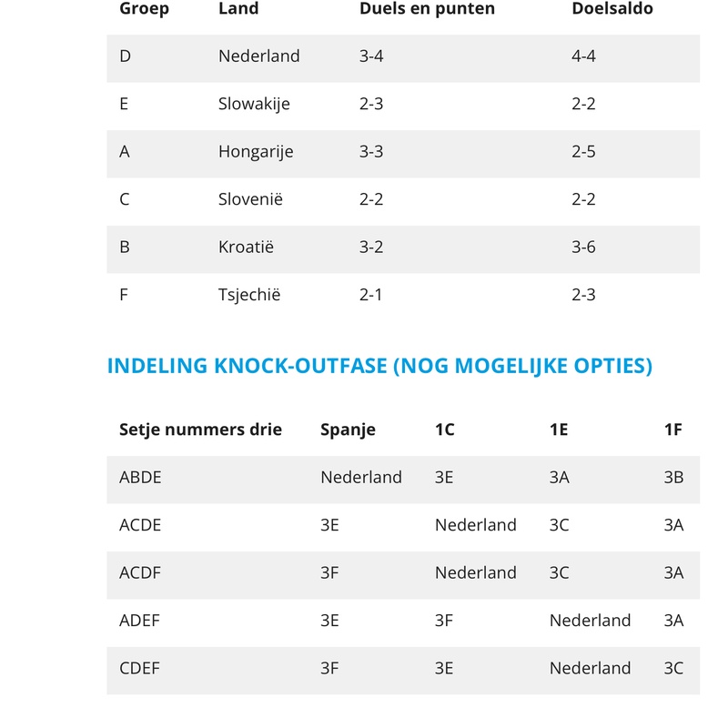
Task: Click the Tsjechië country cell
Action: pos(249,295)
